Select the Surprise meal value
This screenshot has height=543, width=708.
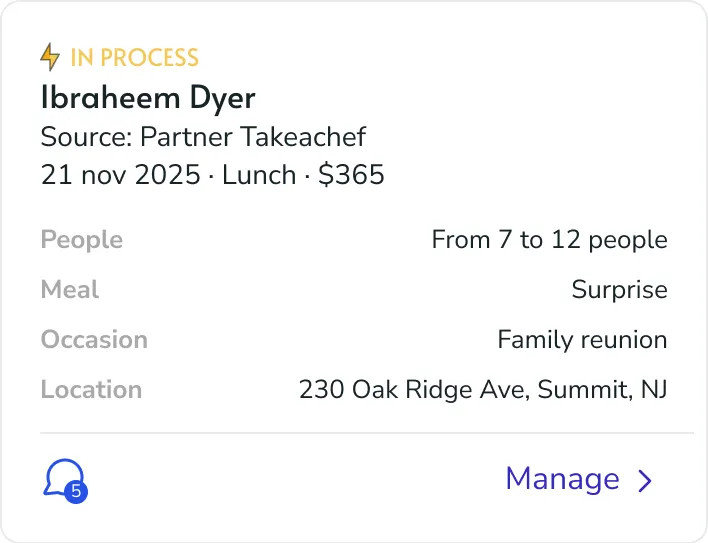[x=620, y=290]
